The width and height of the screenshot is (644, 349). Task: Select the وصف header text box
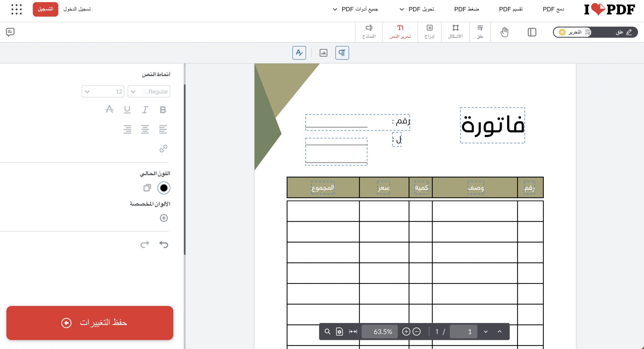pos(476,188)
